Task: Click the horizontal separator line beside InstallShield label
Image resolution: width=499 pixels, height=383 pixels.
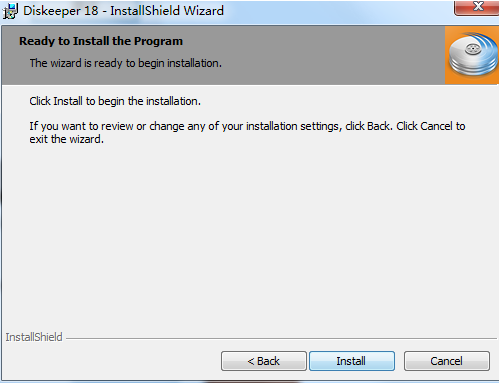Action: pyautogui.click(x=281, y=339)
